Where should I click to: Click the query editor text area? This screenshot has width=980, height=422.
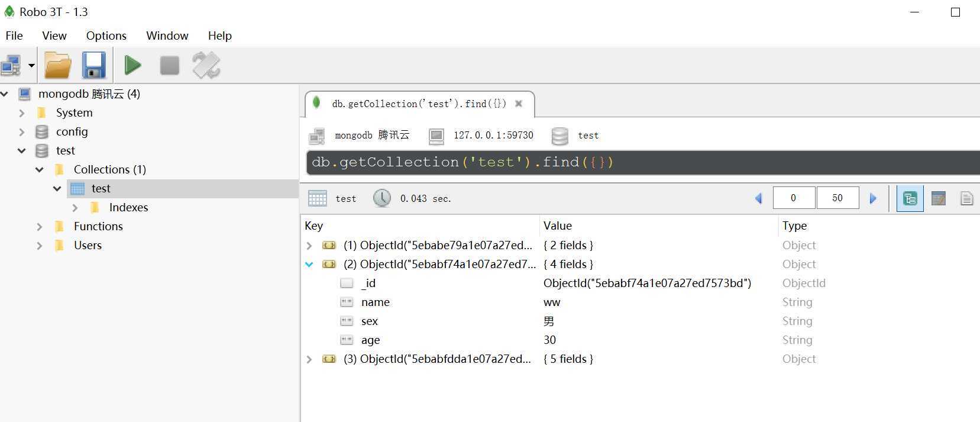coord(642,162)
